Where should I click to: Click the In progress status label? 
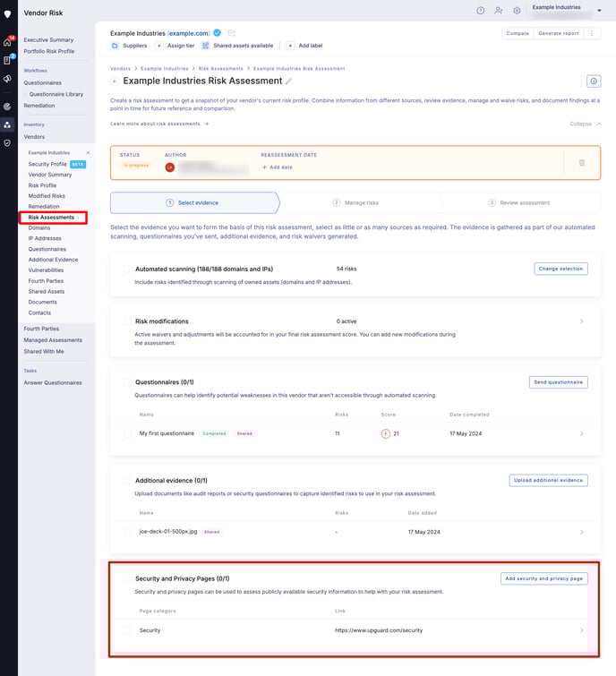(136, 166)
